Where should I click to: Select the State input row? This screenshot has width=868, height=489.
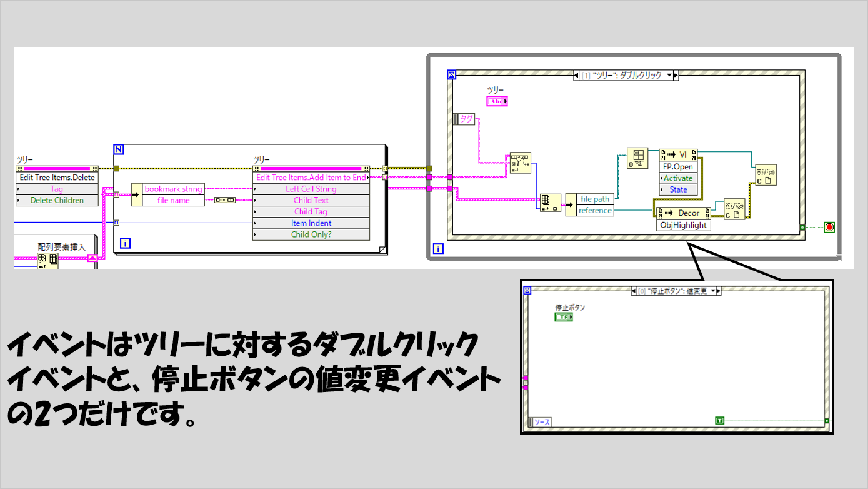point(679,189)
